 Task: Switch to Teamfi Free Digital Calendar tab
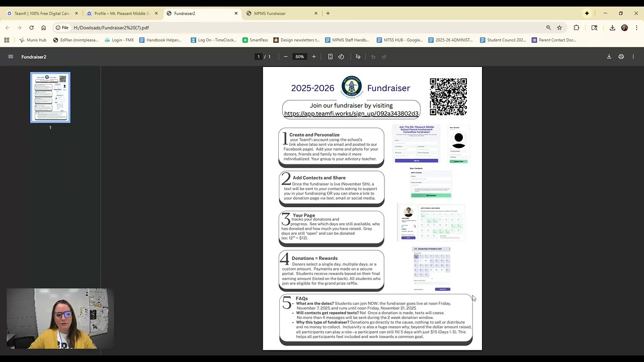pyautogui.click(x=41, y=14)
